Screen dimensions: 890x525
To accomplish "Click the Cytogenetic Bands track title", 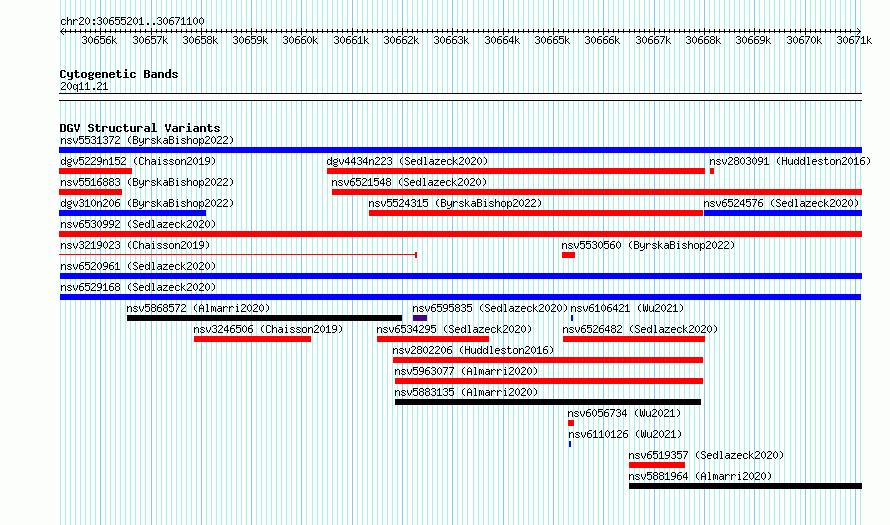I will pyautogui.click(x=119, y=74).
